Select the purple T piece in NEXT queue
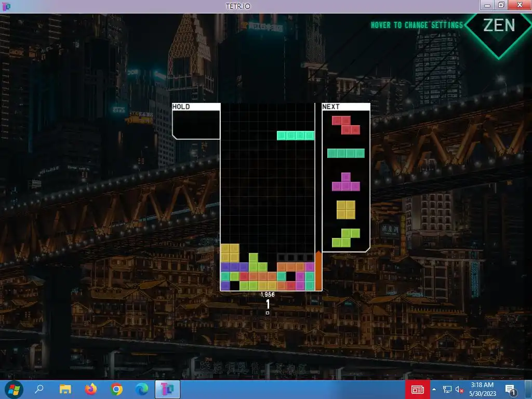The width and height of the screenshot is (532, 399). [x=345, y=182]
